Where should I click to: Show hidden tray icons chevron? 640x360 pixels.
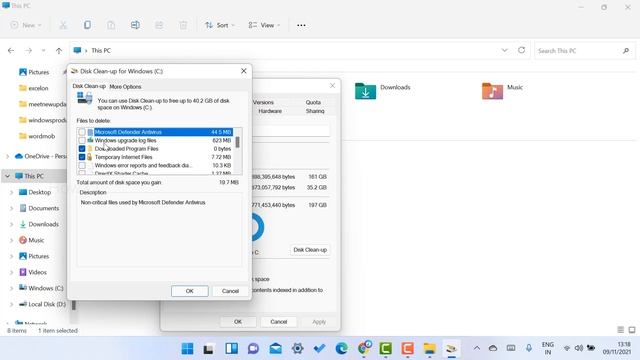tap(476, 348)
